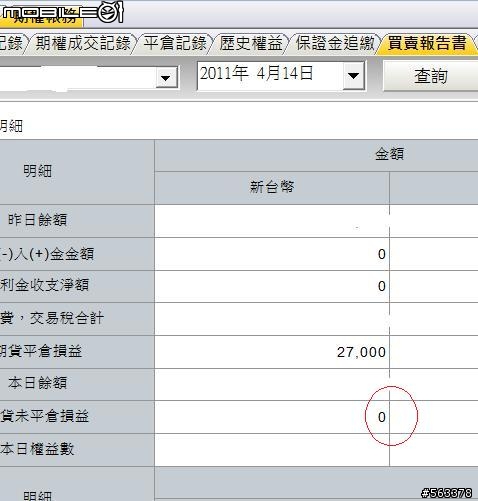Select the 保證金追繳 tab
This screenshot has width=478, height=501.
coord(335,43)
